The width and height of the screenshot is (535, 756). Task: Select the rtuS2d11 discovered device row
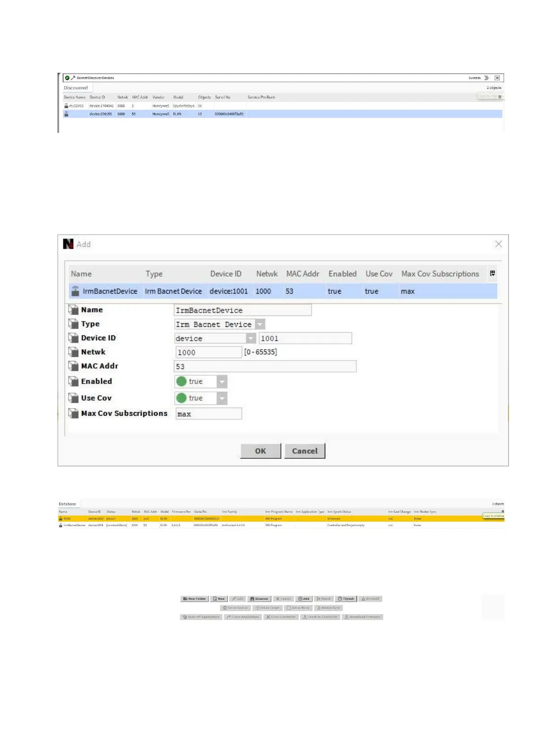[282, 106]
